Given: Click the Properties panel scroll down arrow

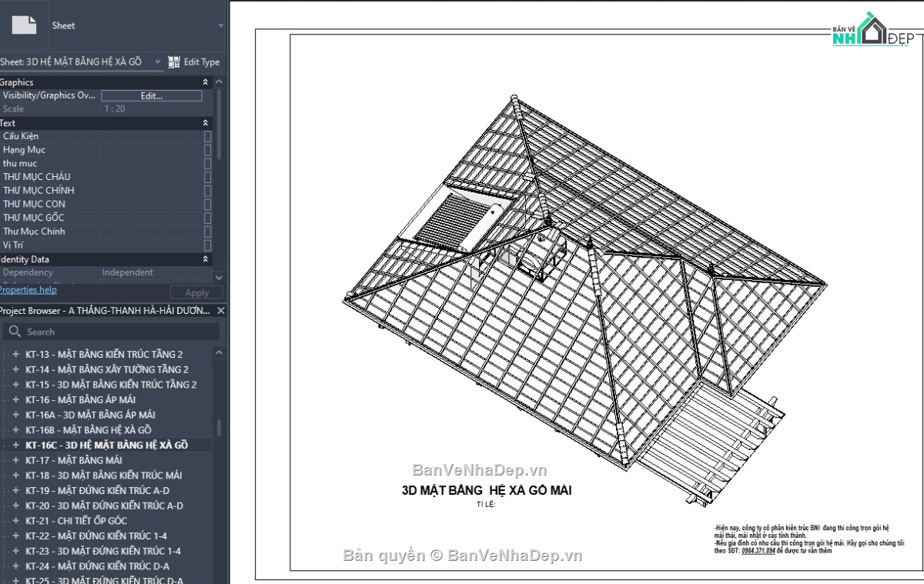Looking at the screenshot, I should (x=219, y=278).
